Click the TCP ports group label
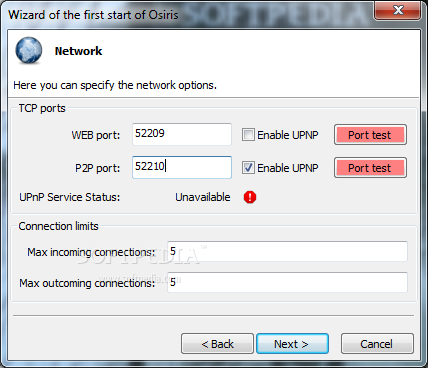 click(42, 108)
